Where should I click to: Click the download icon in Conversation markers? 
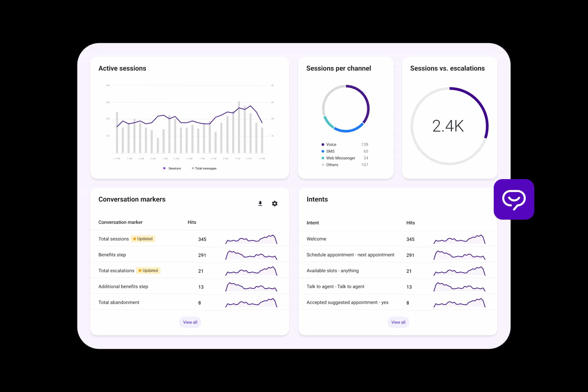tap(260, 203)
